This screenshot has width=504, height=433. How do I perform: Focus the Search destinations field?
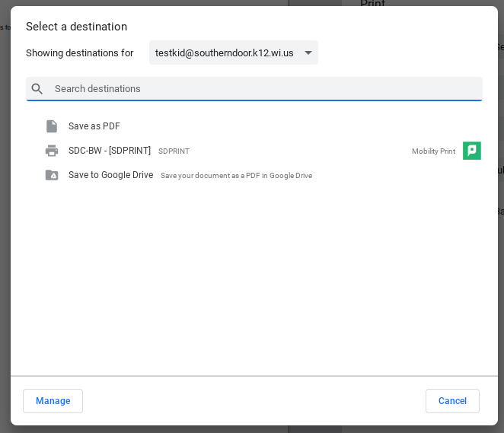pos(254,89)
